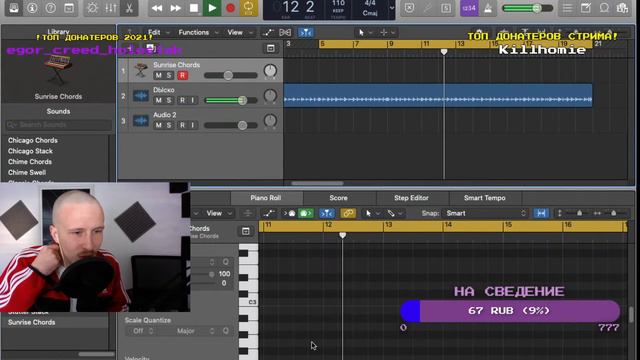The height and width of the screenshot is (360, 640).
Task: Click the Audio 2 waveform track icon
Action: pos(141,121)
